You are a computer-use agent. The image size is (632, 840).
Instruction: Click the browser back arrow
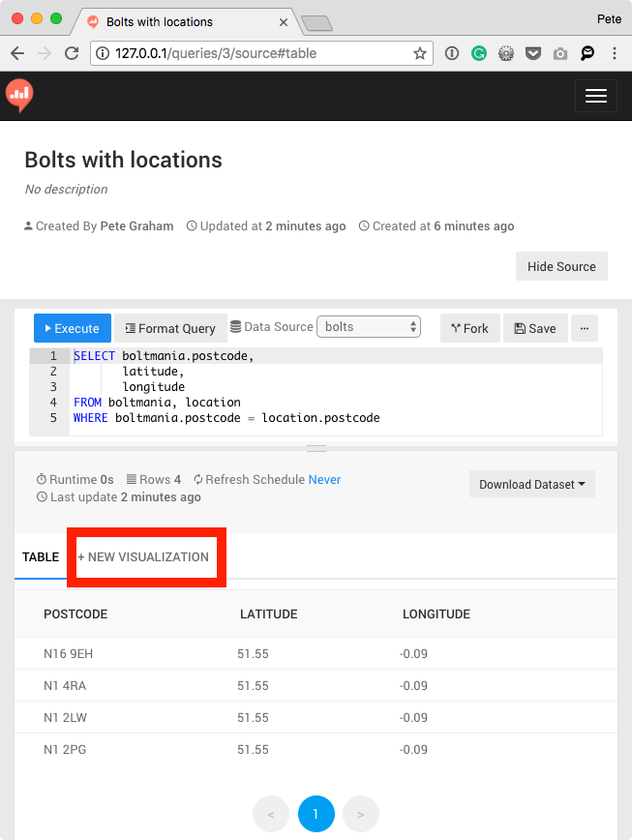[19, 53]
